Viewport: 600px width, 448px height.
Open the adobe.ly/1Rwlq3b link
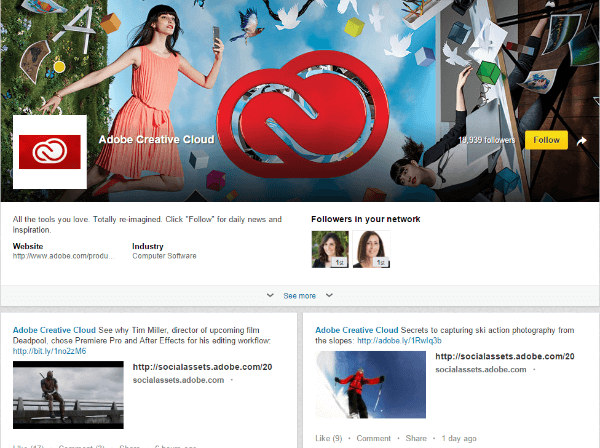399,340
